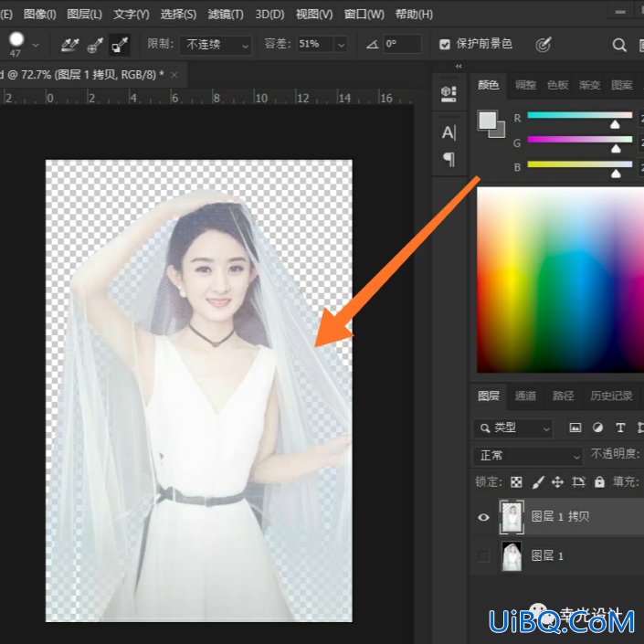
Task: Switch to the 调整 panel tab
Action: click(525, 85)
